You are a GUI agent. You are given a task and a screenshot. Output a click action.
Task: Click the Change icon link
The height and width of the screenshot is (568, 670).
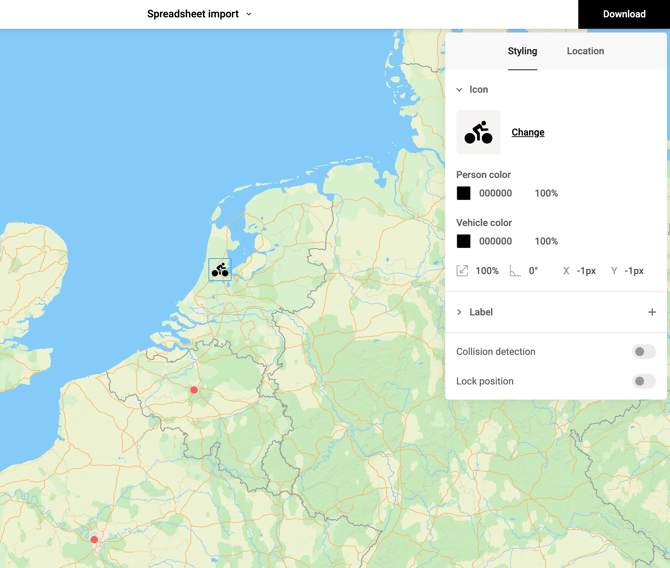point(528,132)
